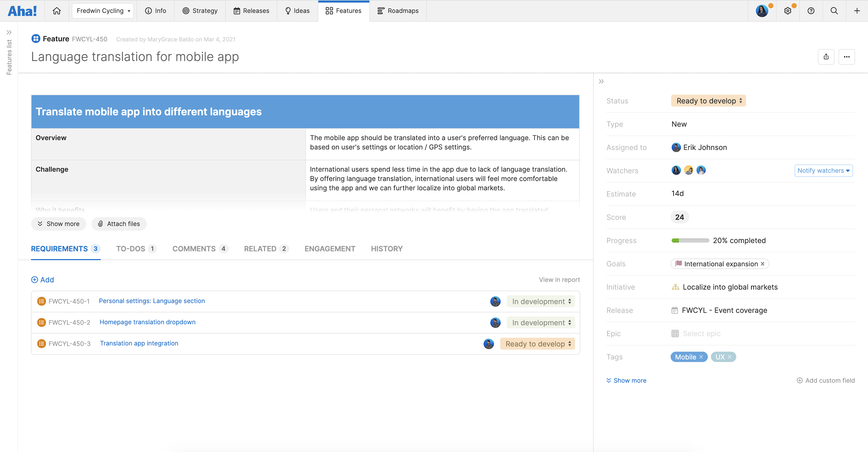
Task: Open the Translation app integration requirement
Action: click(139, 343)
